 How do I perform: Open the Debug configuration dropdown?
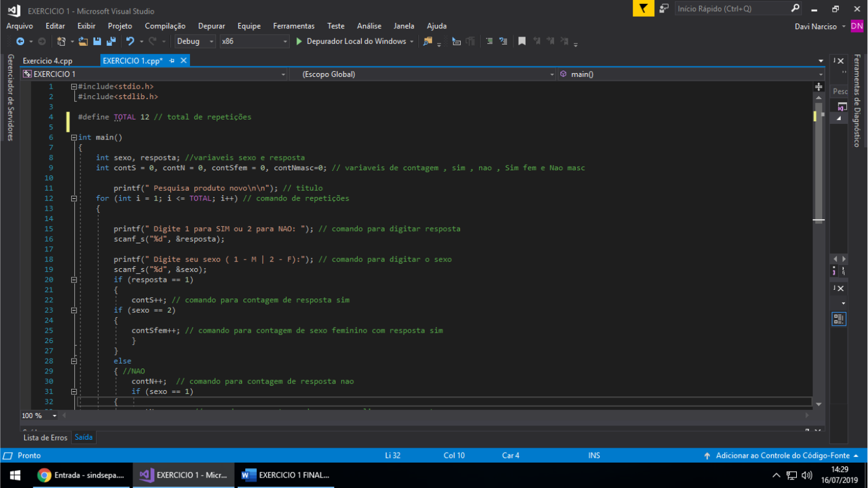[x=195, y=41]
